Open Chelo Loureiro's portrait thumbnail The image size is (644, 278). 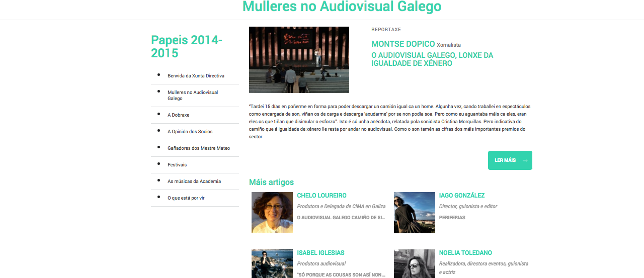[x=272, y=213]
